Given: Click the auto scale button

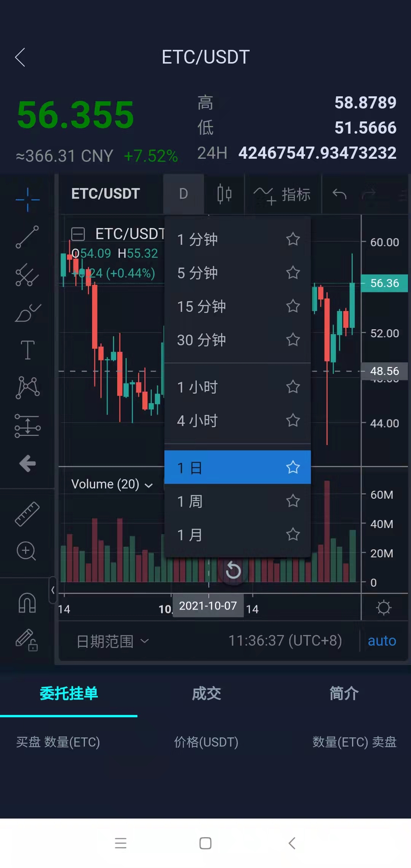Looking at the screenshot, I should tap(382, 641).
